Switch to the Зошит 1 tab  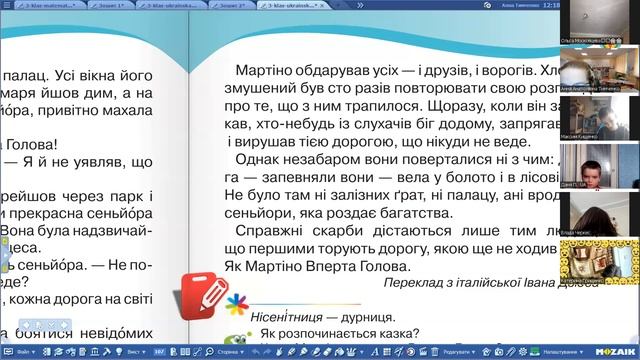pos(111,5)
